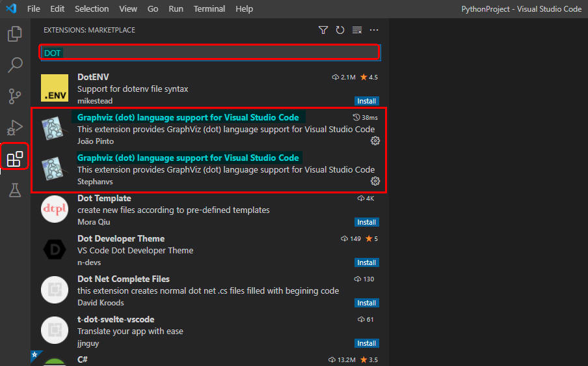The height and width of the screenshot is (366, 588).
Task: Click the t-dot-svelte-vscode extension icon
Action: coord(55,330)
